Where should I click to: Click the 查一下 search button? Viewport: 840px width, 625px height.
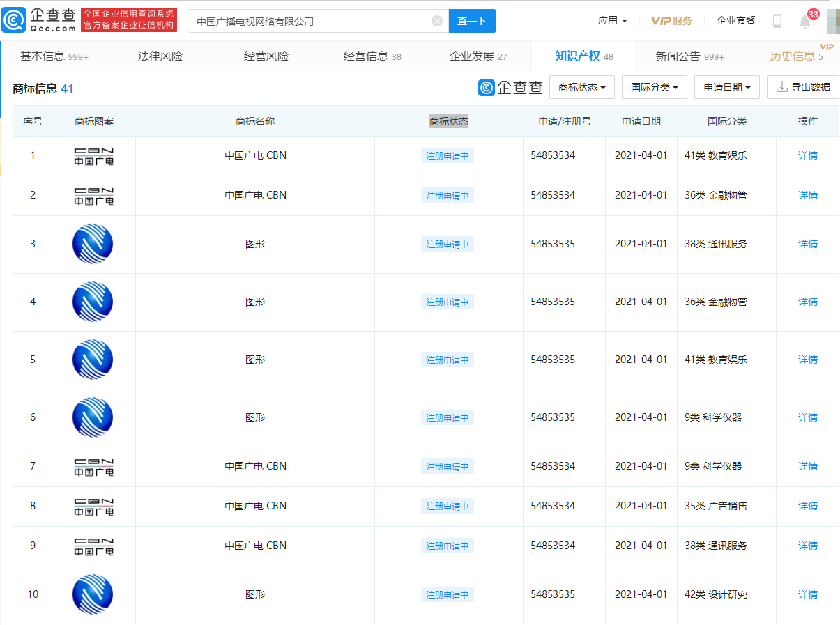click(x=472, y=21)
